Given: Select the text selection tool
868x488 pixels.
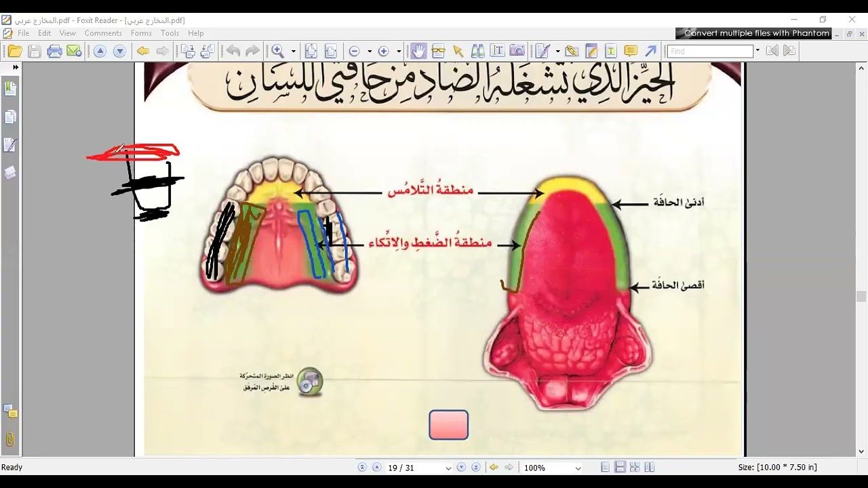Looking at the screenshot, I should click(497, 51).
